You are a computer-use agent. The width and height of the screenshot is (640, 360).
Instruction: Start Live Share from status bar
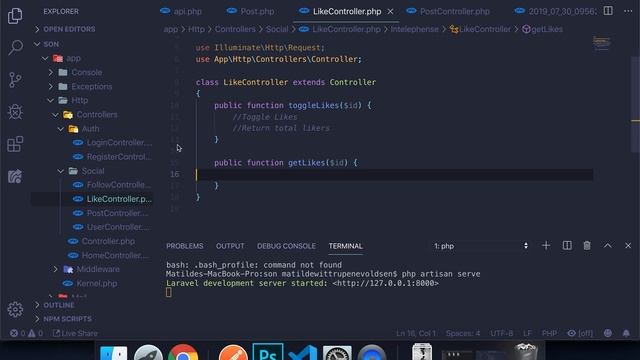point(75,333)
